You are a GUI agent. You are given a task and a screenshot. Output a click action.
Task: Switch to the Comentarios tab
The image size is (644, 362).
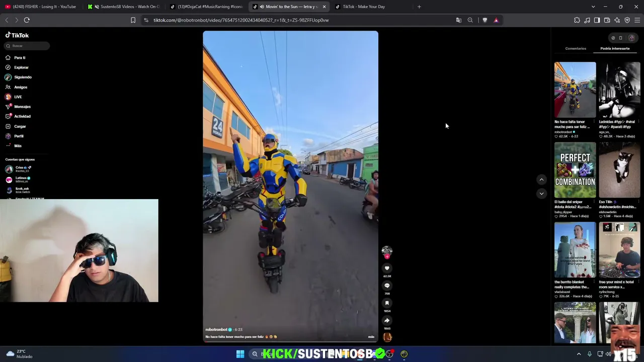coord(576,49)
